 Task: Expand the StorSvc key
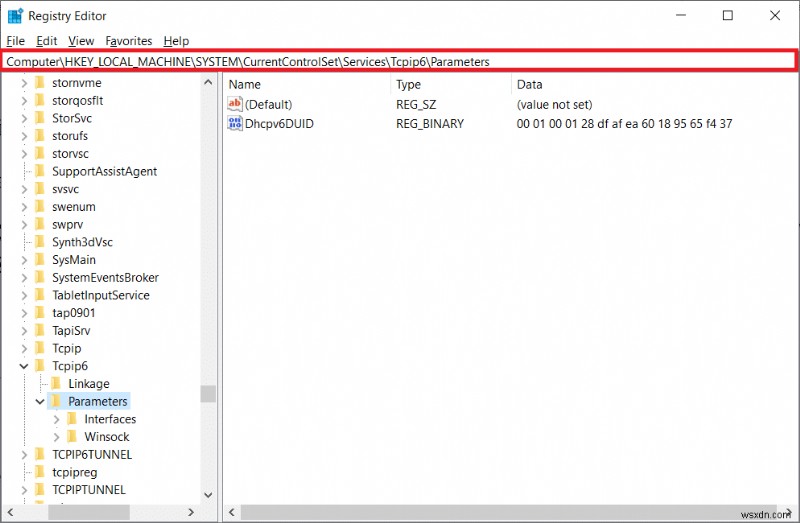tap(24, 118)
